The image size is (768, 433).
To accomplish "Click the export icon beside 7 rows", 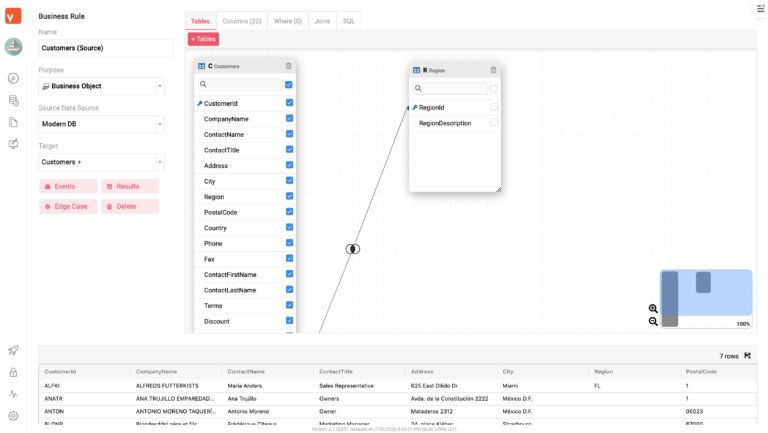I will (748, 355).
